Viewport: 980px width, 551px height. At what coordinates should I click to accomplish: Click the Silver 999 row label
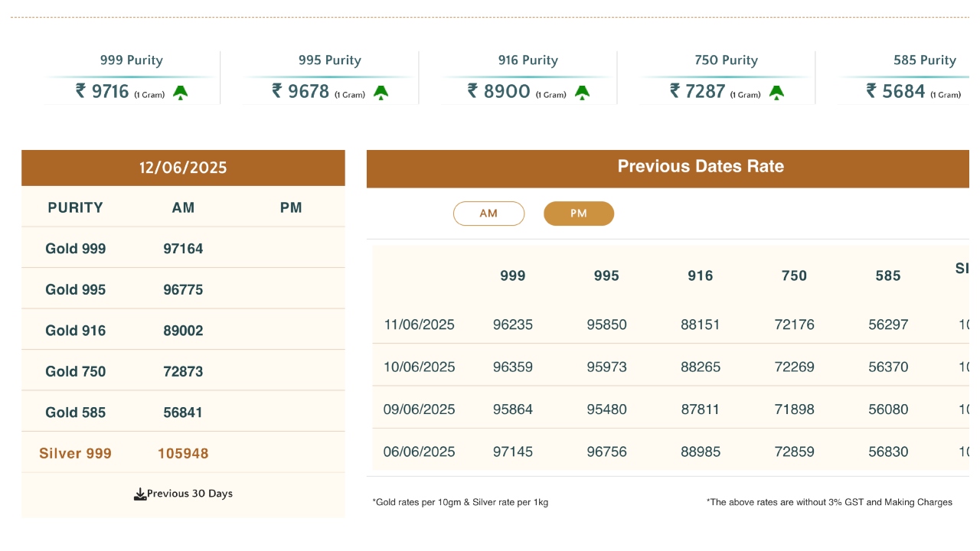click(76, 453)
